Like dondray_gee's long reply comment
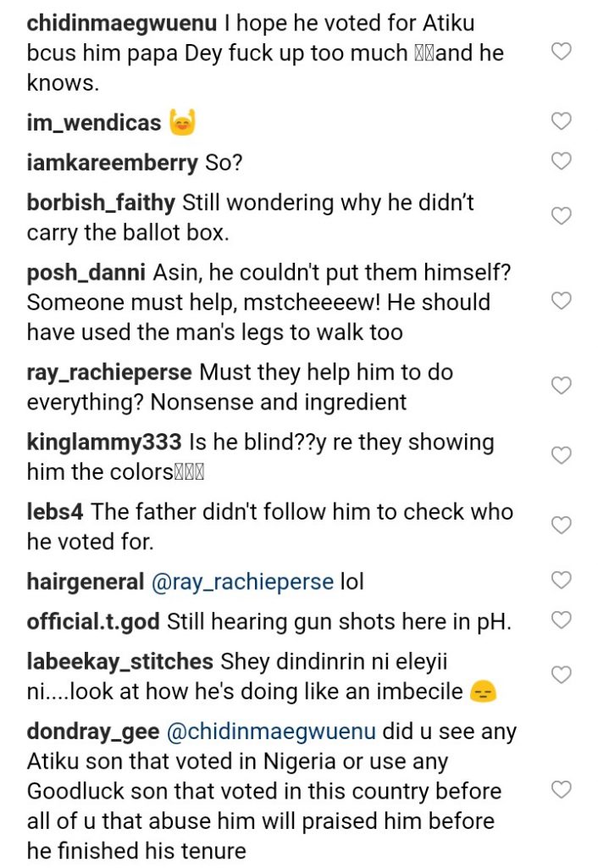The height and width of the screenshot is (868, 598). (561, 790)
